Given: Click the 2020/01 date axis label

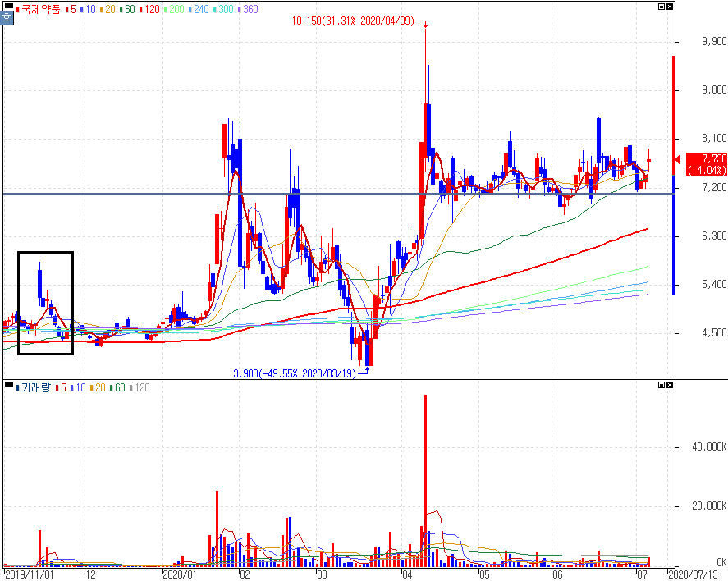Looking at the screenshot, I should click(180, 574).
